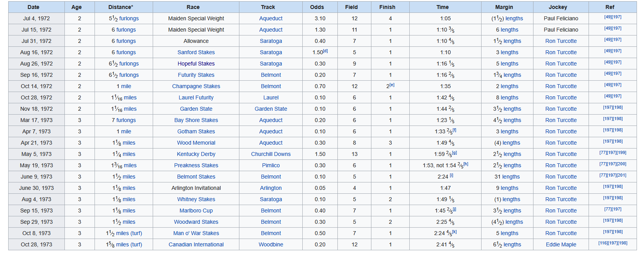Open Ron Turcotte link in Belmont Stakes row
The height and width of the screenshot is (253, 644).
click(x=561, y=177)
